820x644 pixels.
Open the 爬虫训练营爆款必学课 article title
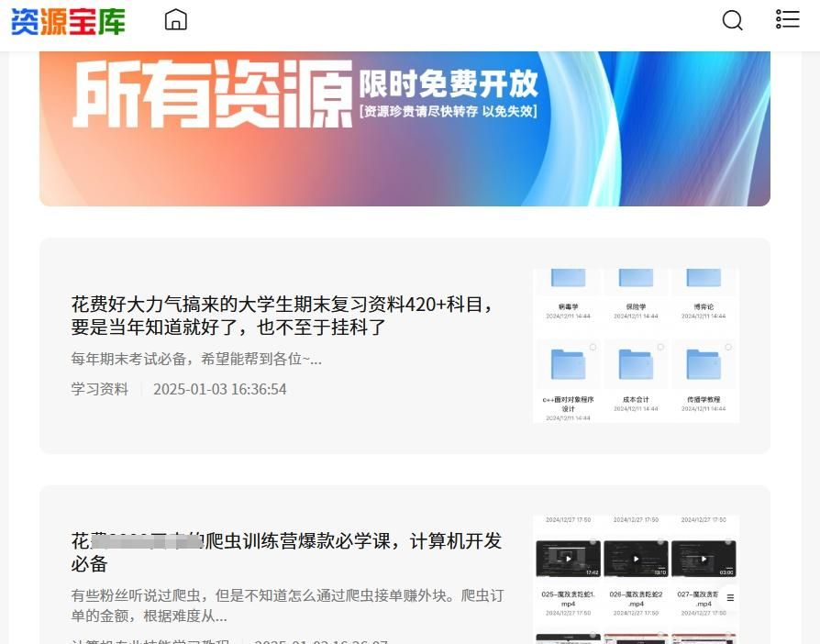(x=286, y=551)
